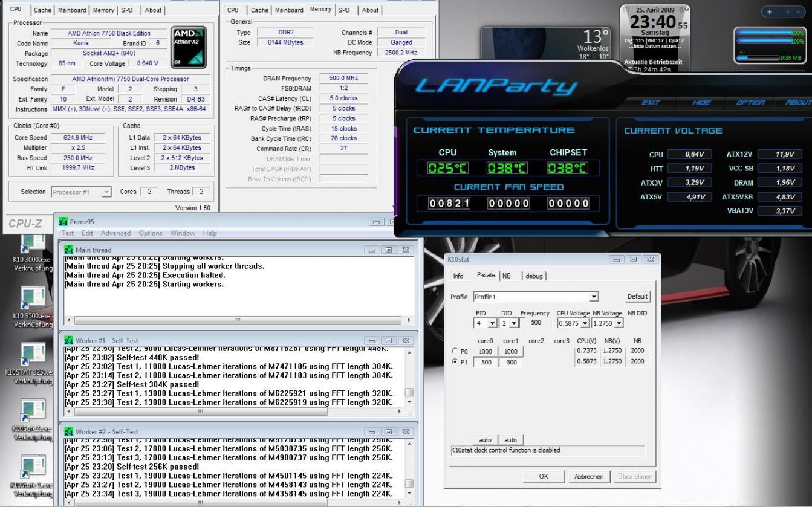Image resolution: width=812 pixels, height=507 pixels.
Task: Open the NB Voltage dropdown in K10stat
Action: coord(619,323)
